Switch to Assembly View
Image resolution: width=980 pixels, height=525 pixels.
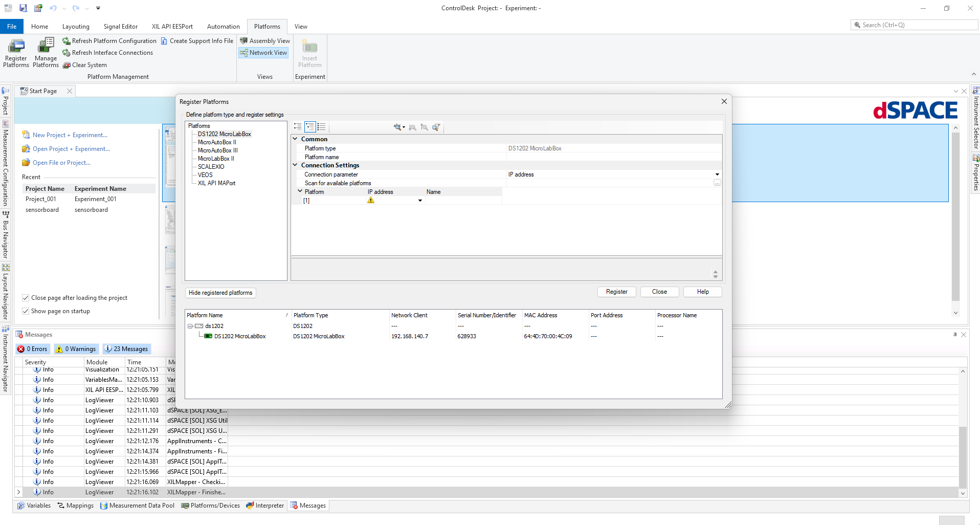pyautogui.click(x=265, y=41)
